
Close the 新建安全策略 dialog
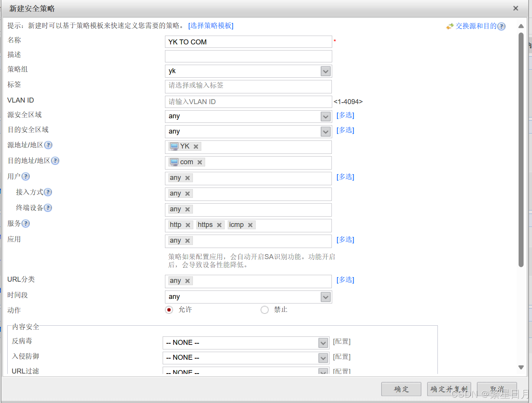coord(516,8)
